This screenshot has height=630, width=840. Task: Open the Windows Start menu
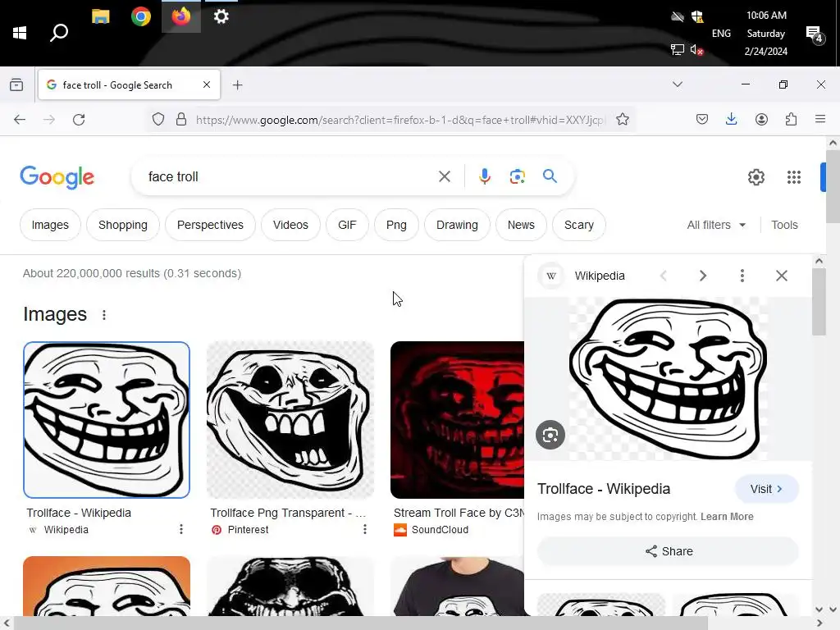[x=20, y=33]
